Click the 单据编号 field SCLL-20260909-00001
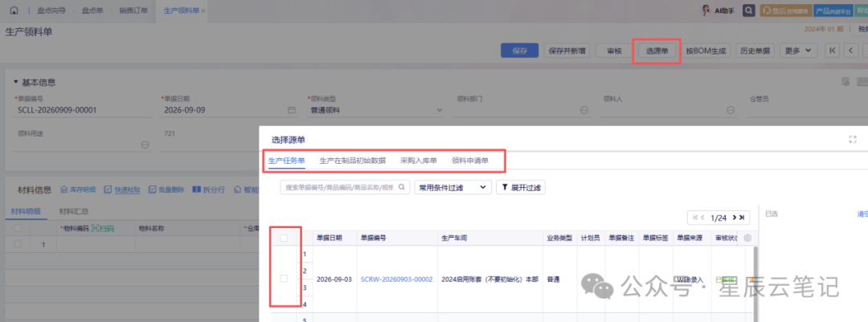The height and width of the screenshot is (322, 868). [84, 110]
